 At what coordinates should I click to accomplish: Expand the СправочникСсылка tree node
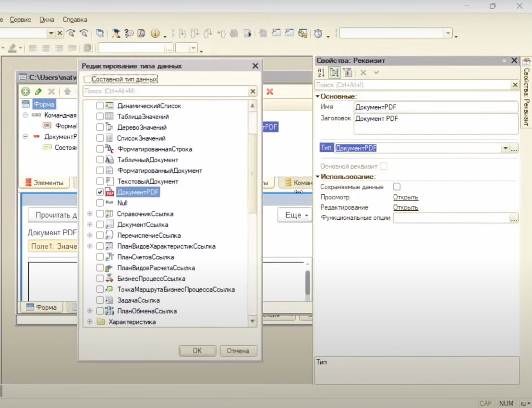click(x=90, y=214)
